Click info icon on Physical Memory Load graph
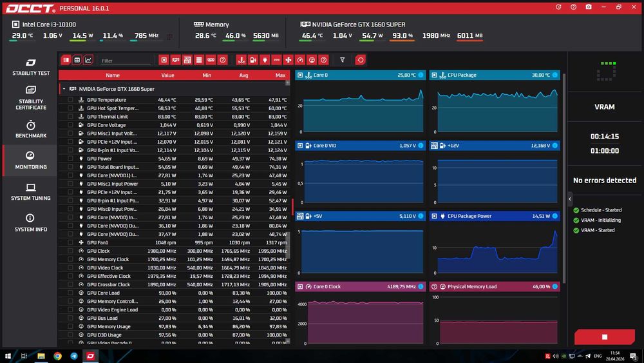Screen dimensions: 644x363 tap(555, 286)
